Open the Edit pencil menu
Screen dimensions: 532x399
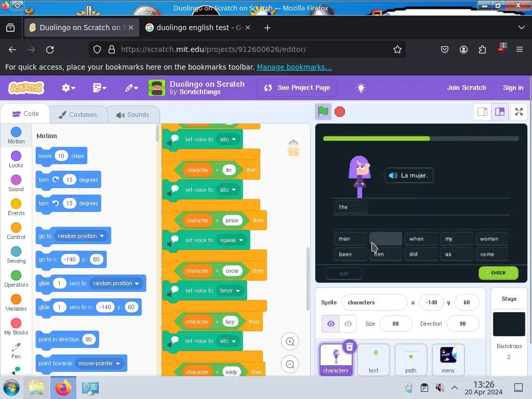click(131, 88)
